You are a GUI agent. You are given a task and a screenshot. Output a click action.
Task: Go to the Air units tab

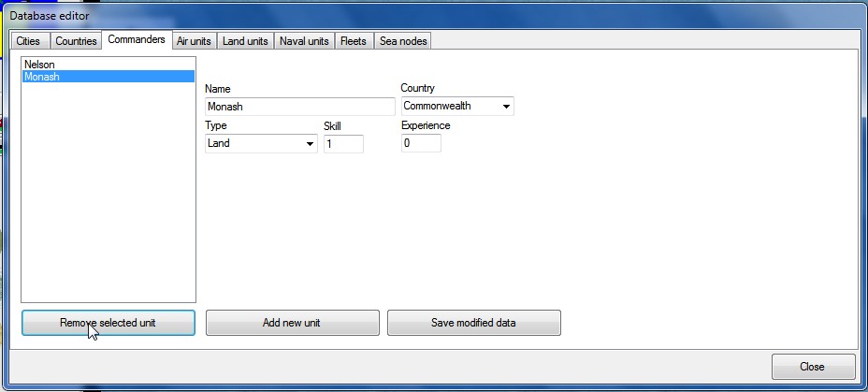pyautogui.click(x=194, y=41)
